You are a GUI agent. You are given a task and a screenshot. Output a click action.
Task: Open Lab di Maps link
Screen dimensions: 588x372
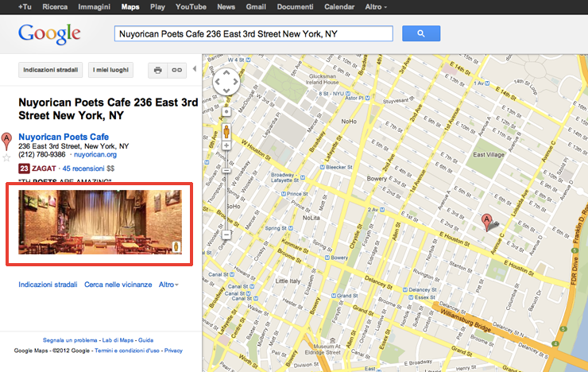point(118,340)
